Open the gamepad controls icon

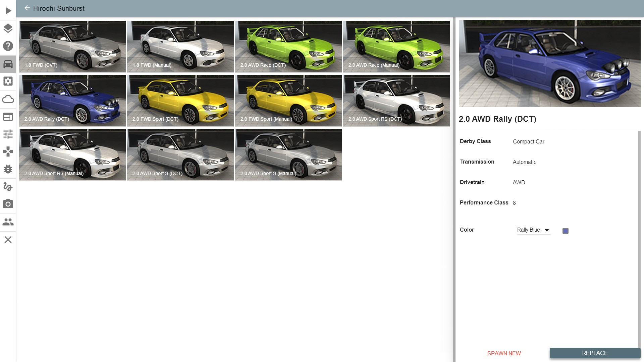tap(8, 152)
